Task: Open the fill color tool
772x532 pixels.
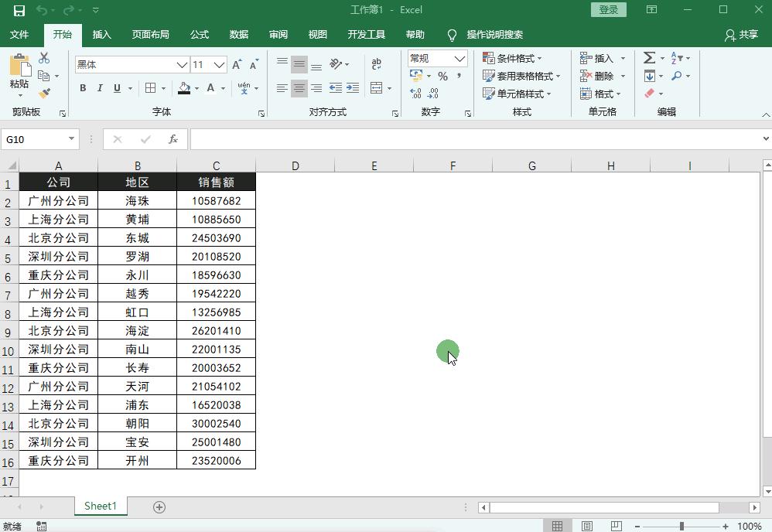Action: point(186,88)
